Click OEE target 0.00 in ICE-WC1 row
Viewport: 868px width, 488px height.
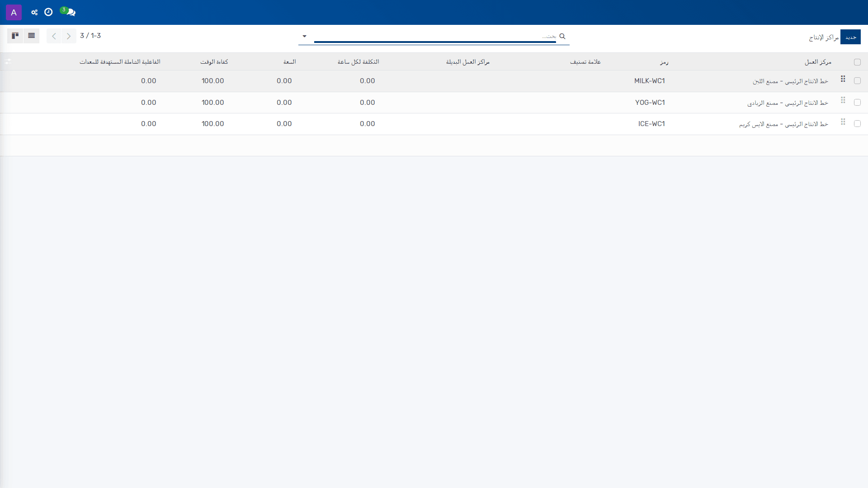pos(149,124)
